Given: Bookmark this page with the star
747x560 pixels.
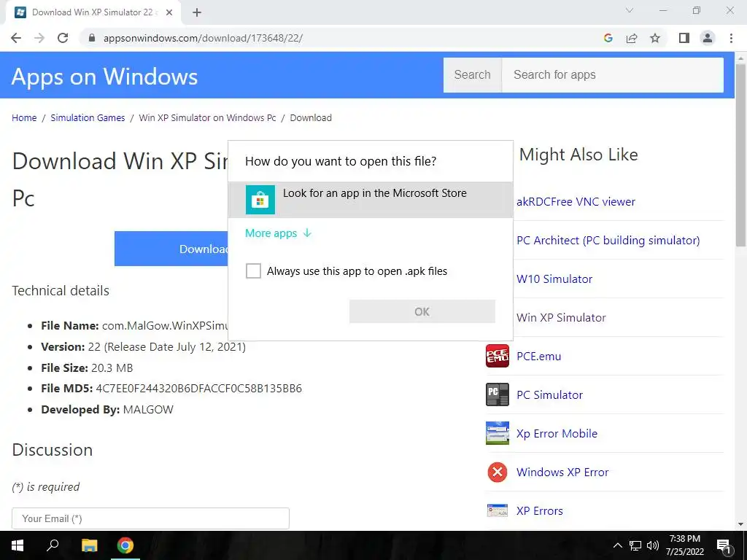Looking at the screenshot, I should point(655,38).
